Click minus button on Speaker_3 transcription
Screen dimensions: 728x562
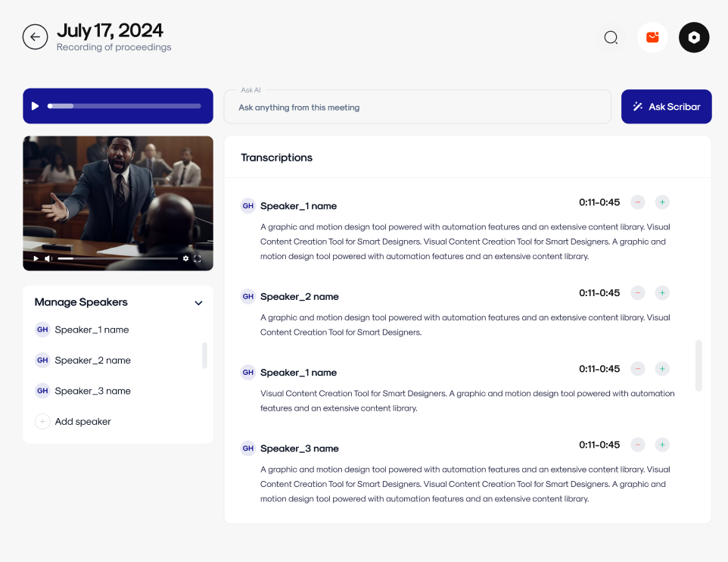pyautogui.click(x=638, y=445)
